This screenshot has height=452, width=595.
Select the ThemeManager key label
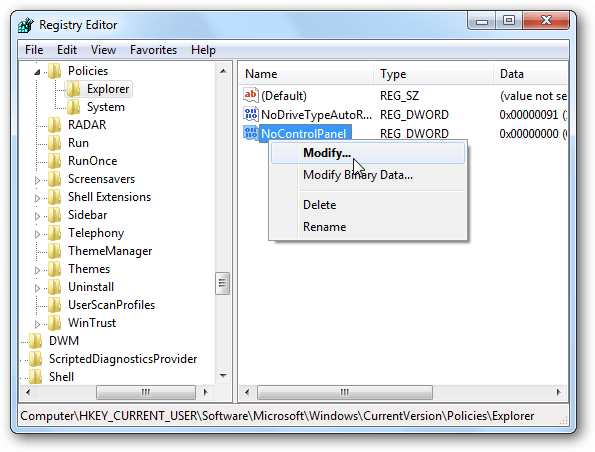(110, 251)
